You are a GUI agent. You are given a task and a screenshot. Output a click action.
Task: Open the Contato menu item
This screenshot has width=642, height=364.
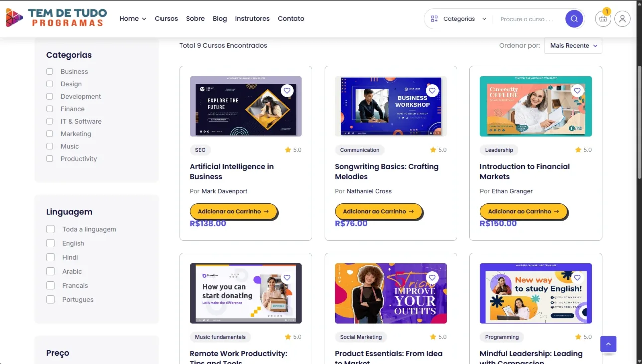(291, 18)
